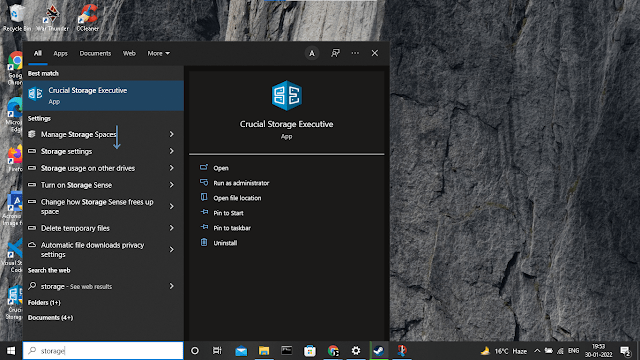Screen dimensions: 640x360
Task: Switch to the Apps search tab
Action: (x=60, y=53)
